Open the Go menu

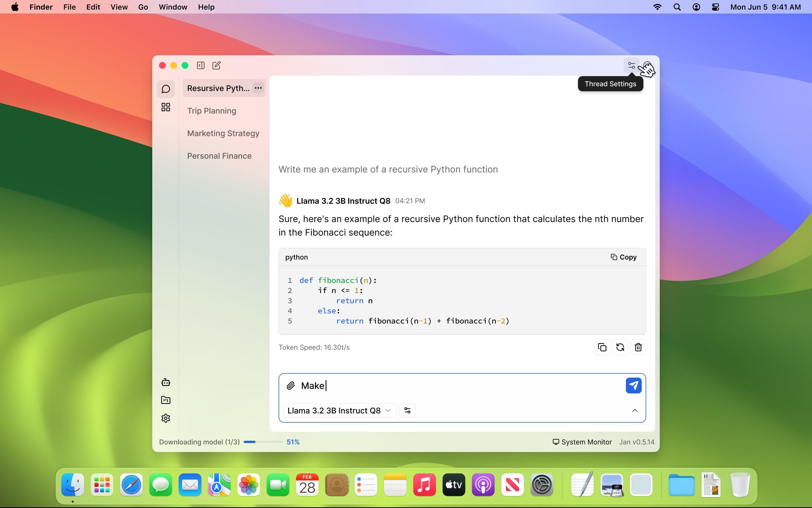pyautogui.click(x=143, y=7)
